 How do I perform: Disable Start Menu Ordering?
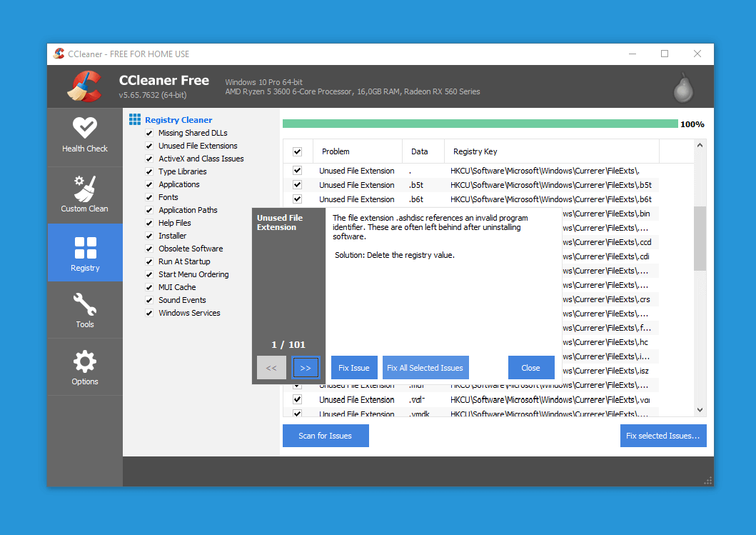coord(149,274)
